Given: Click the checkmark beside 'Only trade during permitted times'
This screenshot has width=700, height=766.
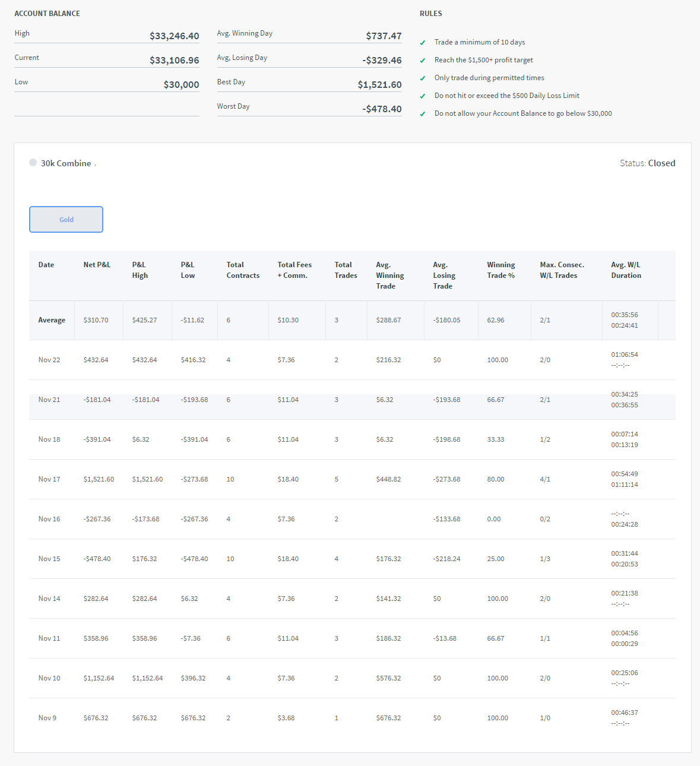Looking at the screenshot, I should click(422, 78).
